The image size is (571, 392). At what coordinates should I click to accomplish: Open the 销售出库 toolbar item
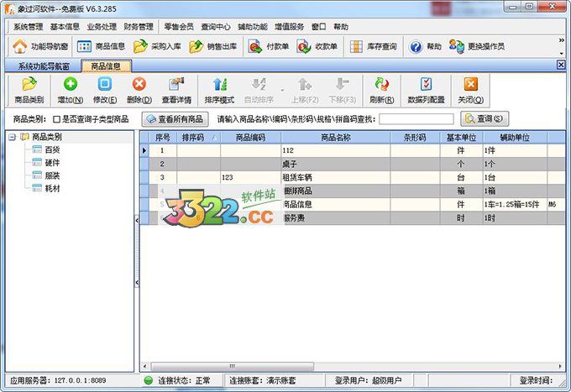pyautogui.click(x=213, y=47)
